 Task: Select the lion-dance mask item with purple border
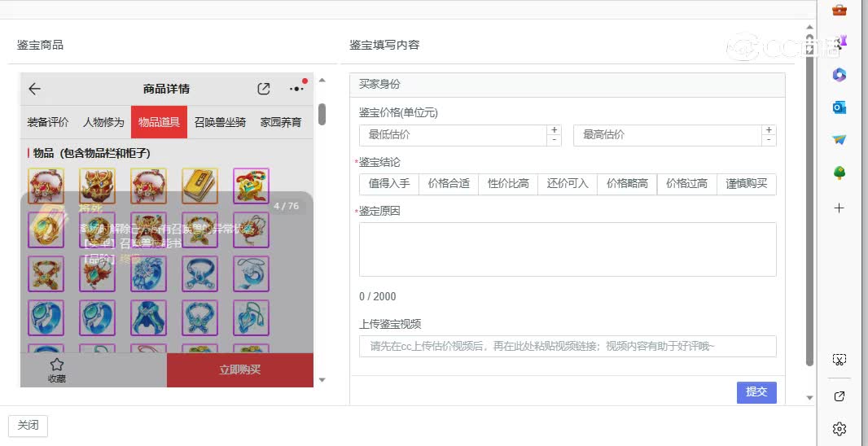(x=252, y=186)
